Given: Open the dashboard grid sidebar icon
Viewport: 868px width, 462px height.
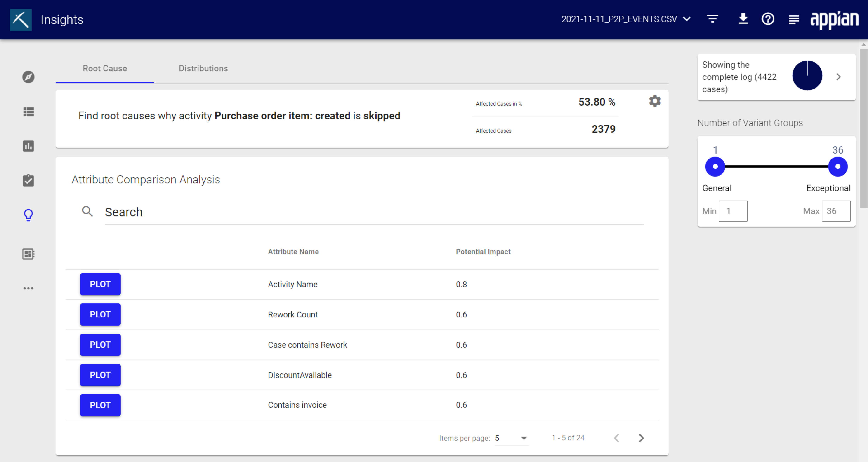Looking at the screenshot, I should click(x=28, y=254).
